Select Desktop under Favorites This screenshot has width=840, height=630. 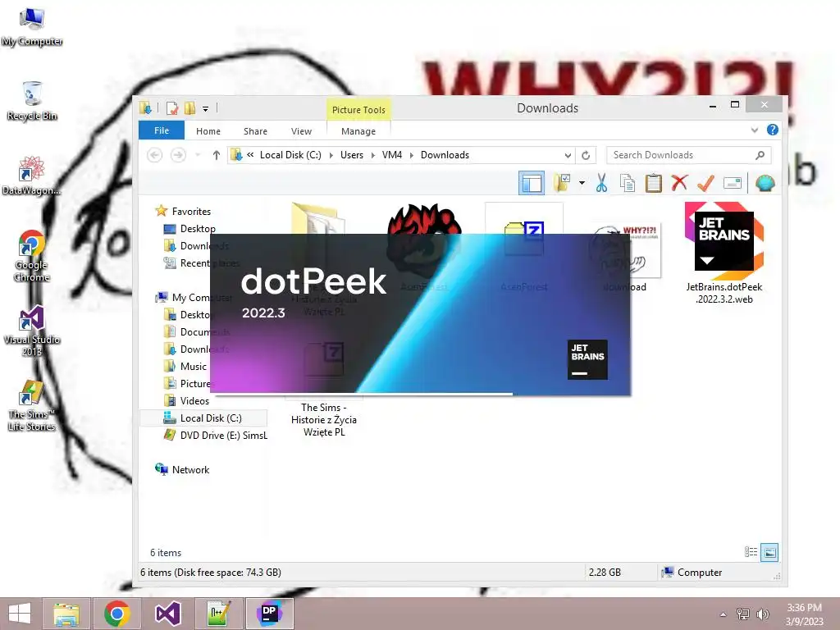(x=197, y=228)
